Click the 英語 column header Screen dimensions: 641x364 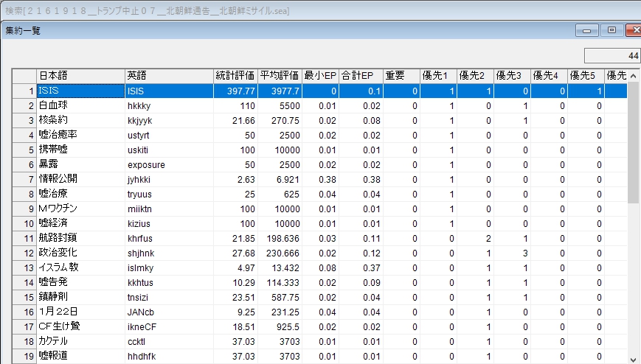[x=169, y=76]
